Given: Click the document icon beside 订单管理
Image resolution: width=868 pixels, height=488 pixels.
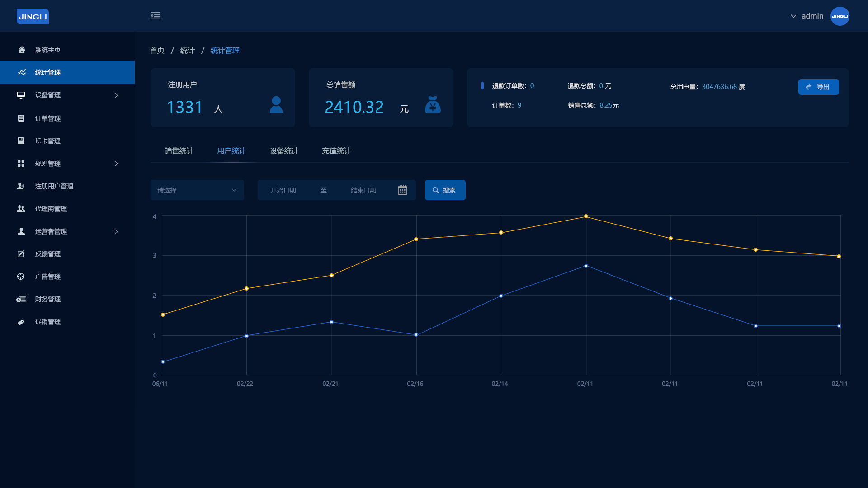Looking at the screenshot, I should [21, 118].
